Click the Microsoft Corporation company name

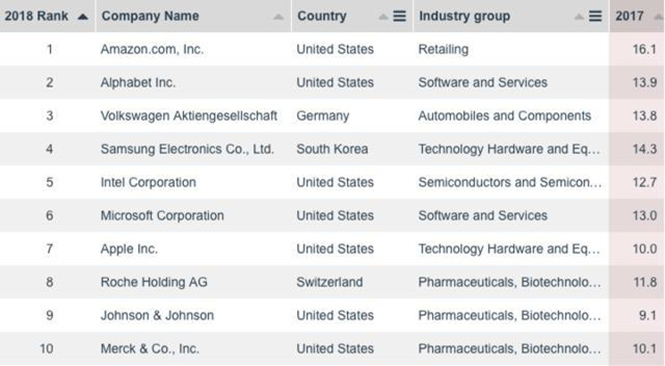[x=162, y=215]
